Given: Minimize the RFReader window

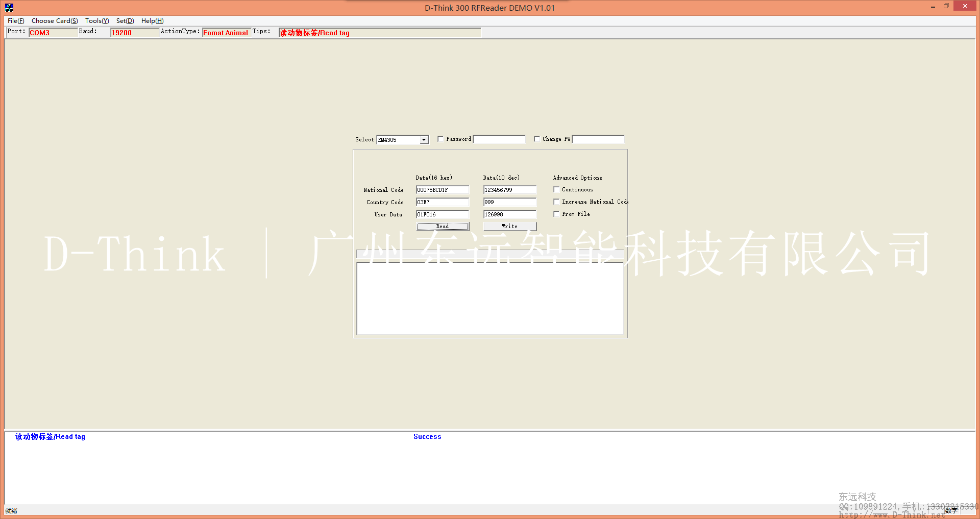Looking at the screenshot, I should tap(933, 7).
